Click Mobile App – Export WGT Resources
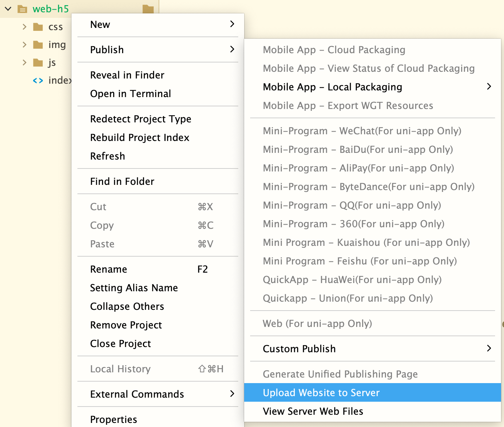Image resolution: width=504 pixels, height=427 pixels. point(373,106)
